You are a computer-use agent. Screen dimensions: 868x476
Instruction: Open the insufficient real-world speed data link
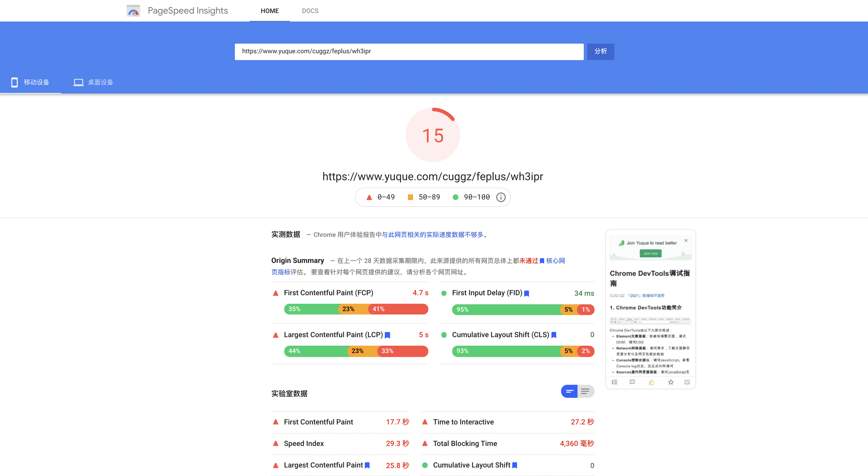click(x=432, y=235)
